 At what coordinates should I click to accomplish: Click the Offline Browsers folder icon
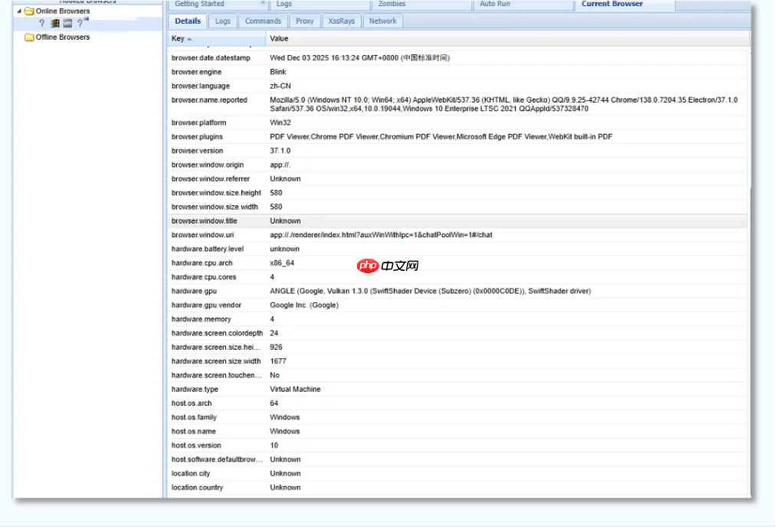[29, 38]
